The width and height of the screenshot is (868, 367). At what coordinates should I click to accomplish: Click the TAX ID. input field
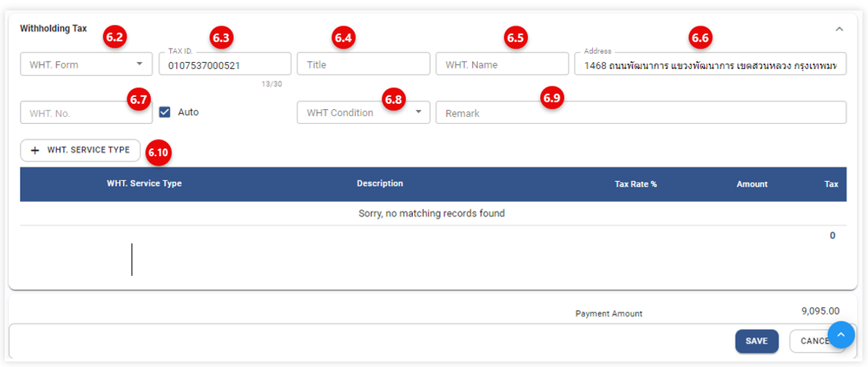(x=224, y=65)
